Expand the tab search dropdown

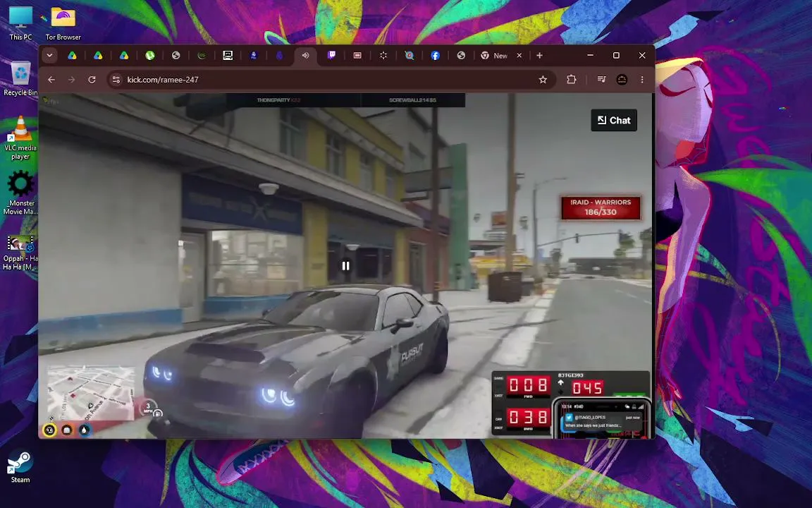50,56
